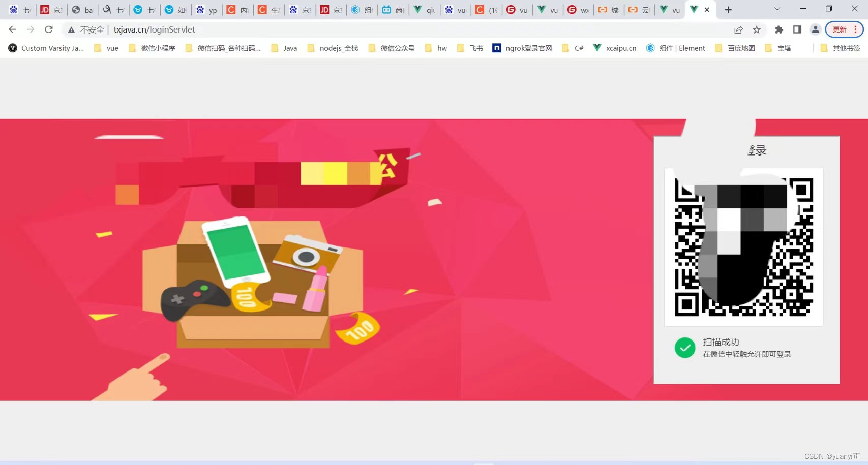Open the Java bookmark folder

click(284, 48)
